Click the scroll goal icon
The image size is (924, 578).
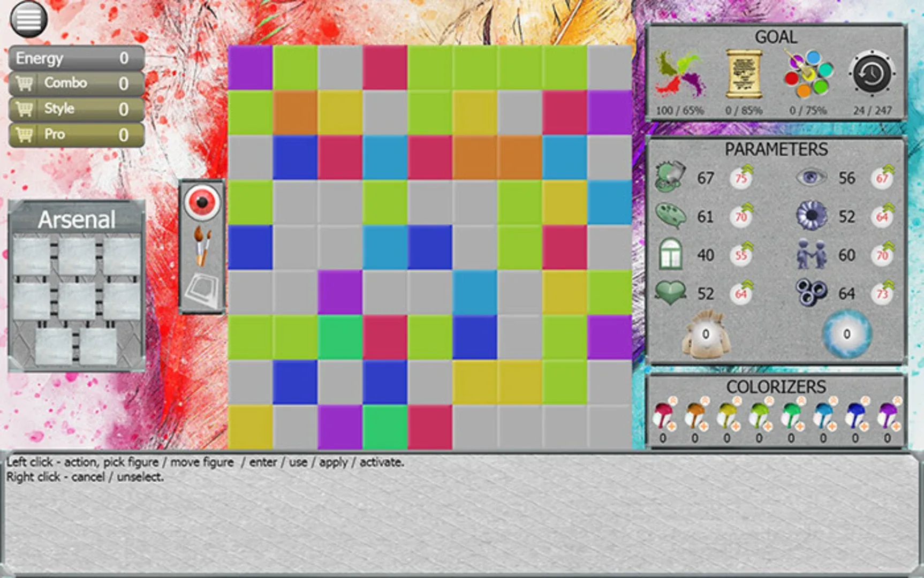tap(744, 74)
